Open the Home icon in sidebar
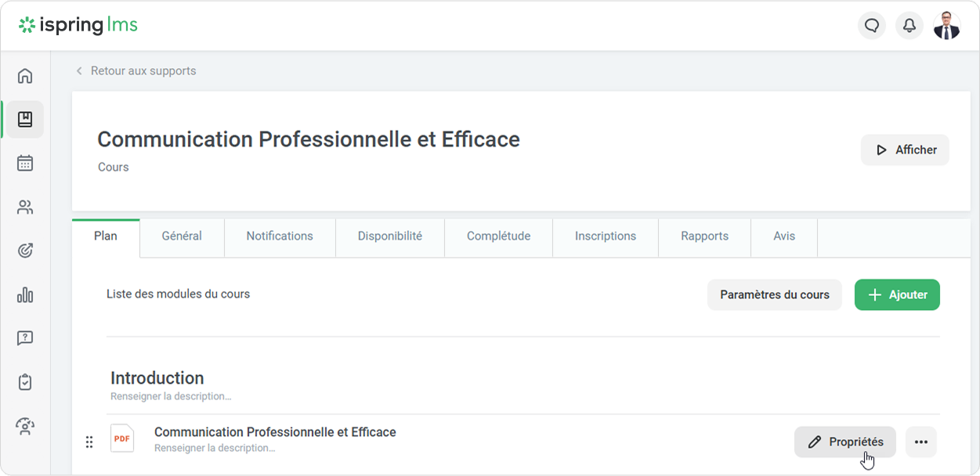 click(x=25, y=76)
